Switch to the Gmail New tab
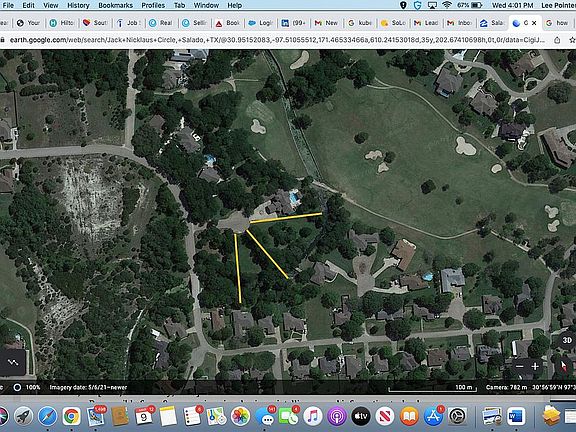576x432 pixels. 327,23
